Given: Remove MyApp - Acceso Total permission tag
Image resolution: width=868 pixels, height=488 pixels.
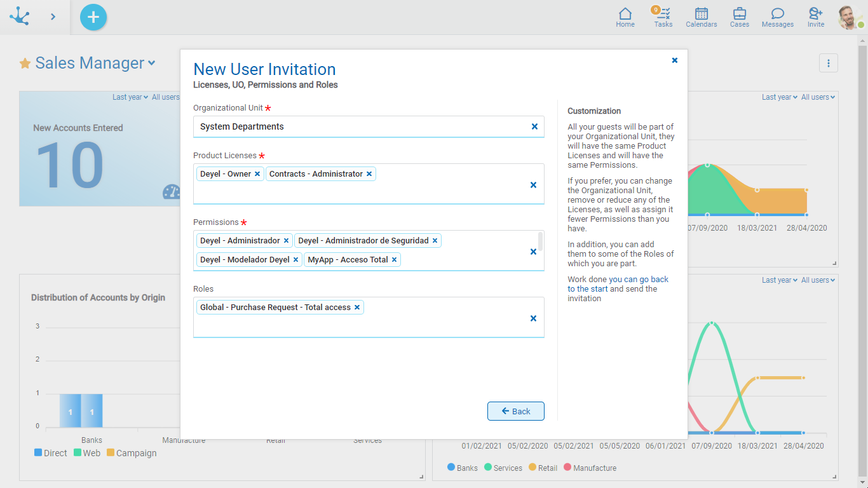Looking at the screenshot, I should (395, 260).
